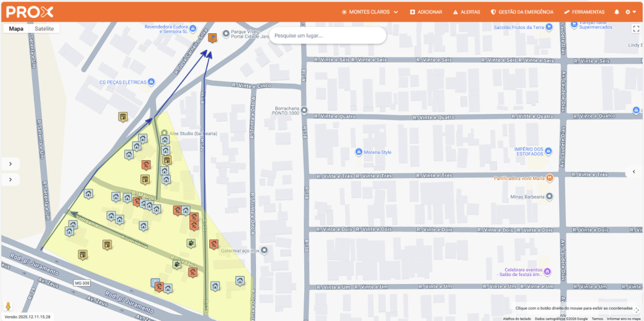The height and width of the screenshot is (321, 644).
Task: Click the Celebrare eventos purple pin
Action: click(547, 272)
